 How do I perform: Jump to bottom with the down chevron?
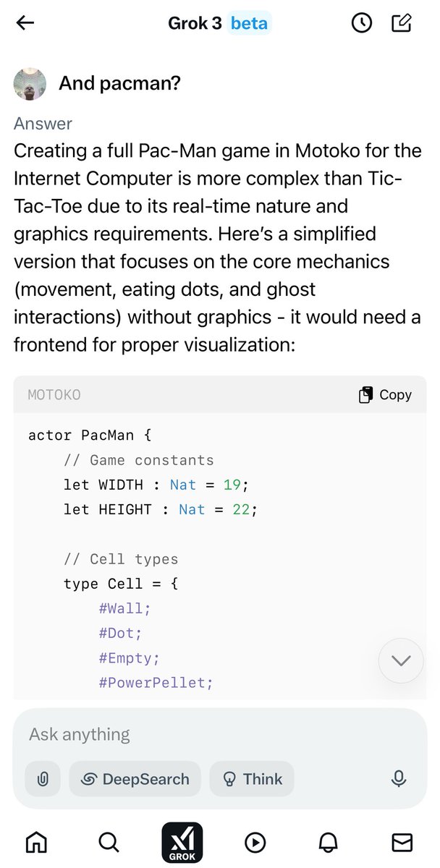401,660
